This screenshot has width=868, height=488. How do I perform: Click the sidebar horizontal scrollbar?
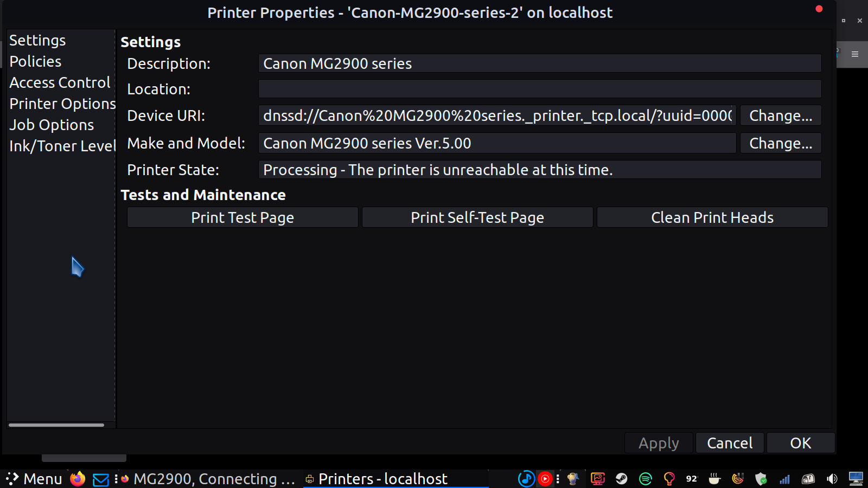(x=56, y=425)
